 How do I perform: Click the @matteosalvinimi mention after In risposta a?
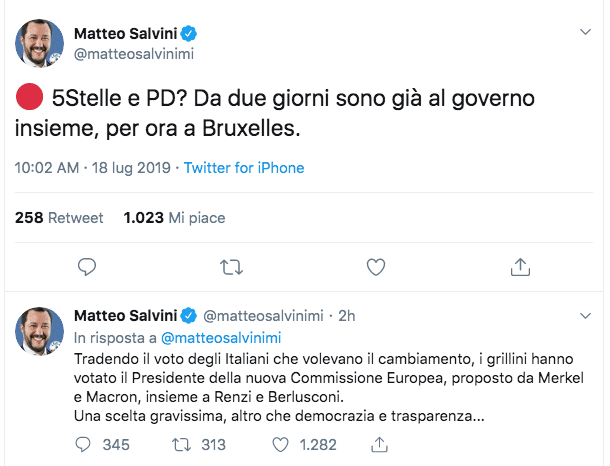[220, 337]
